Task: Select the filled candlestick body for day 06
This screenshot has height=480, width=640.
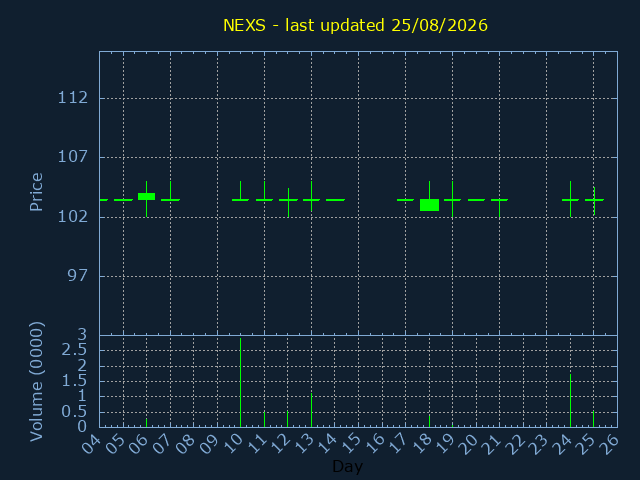Action: click(147, 196)
